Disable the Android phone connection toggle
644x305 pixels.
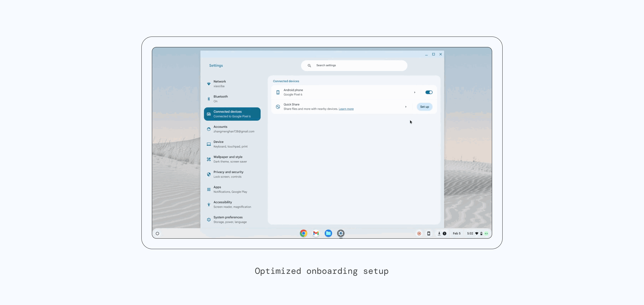pos(429,92)
